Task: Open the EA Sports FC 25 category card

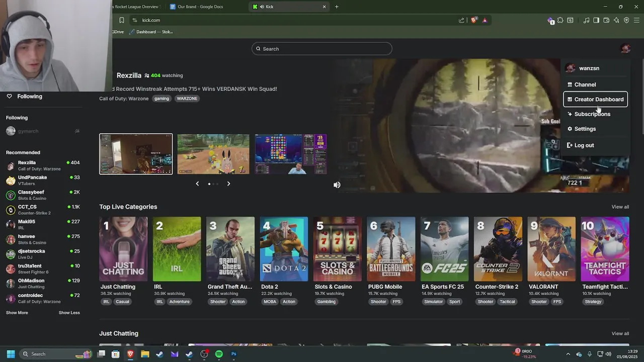Action: pyautogui.click(x=444, y=249)
